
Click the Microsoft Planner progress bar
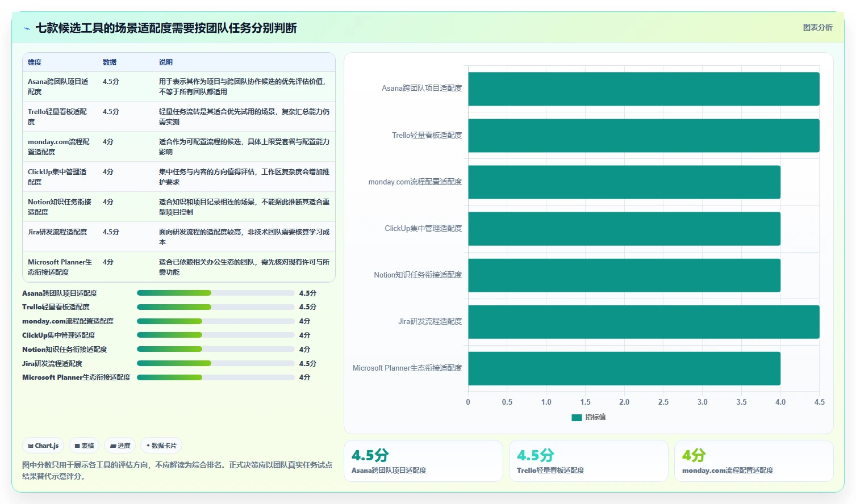[216, 377]
